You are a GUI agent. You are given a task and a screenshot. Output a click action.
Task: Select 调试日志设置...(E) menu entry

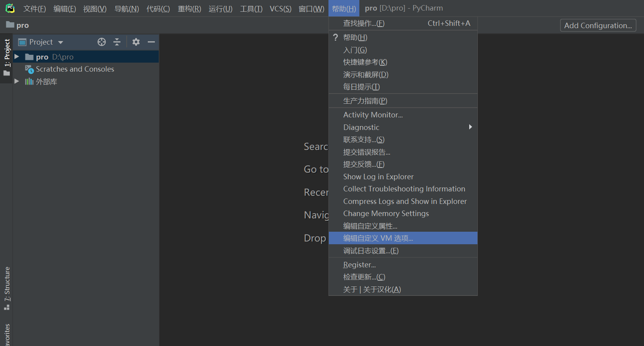coord(403,250)
